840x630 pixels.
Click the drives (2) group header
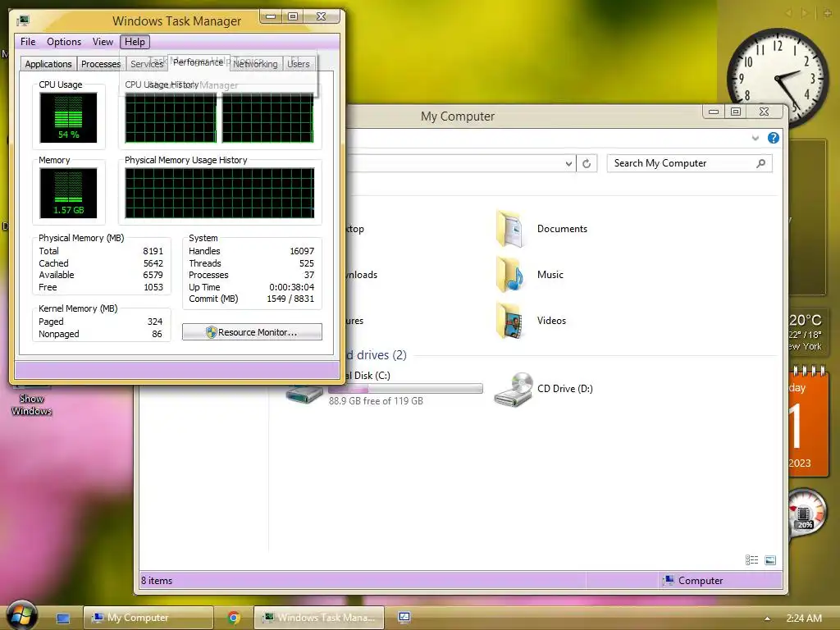(x=376, y=355)
